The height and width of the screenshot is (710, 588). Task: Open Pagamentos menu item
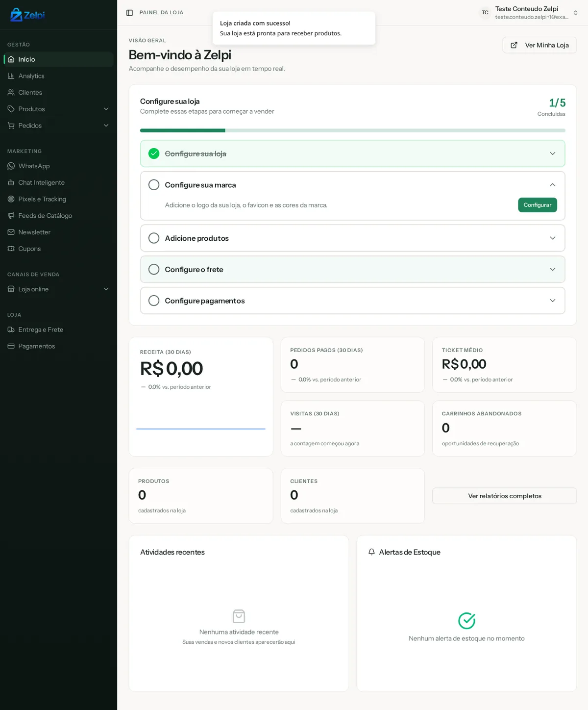[x=58, y=346]
